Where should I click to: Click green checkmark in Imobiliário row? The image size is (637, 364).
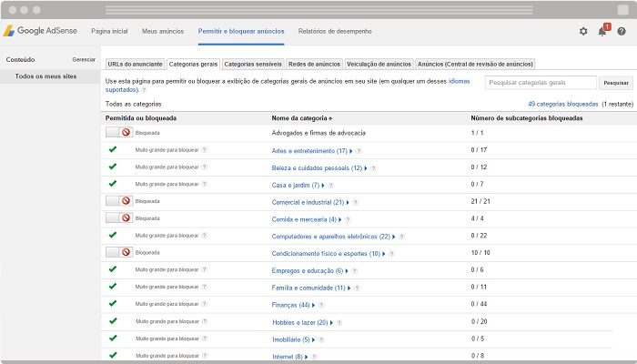tap(113, 338)
